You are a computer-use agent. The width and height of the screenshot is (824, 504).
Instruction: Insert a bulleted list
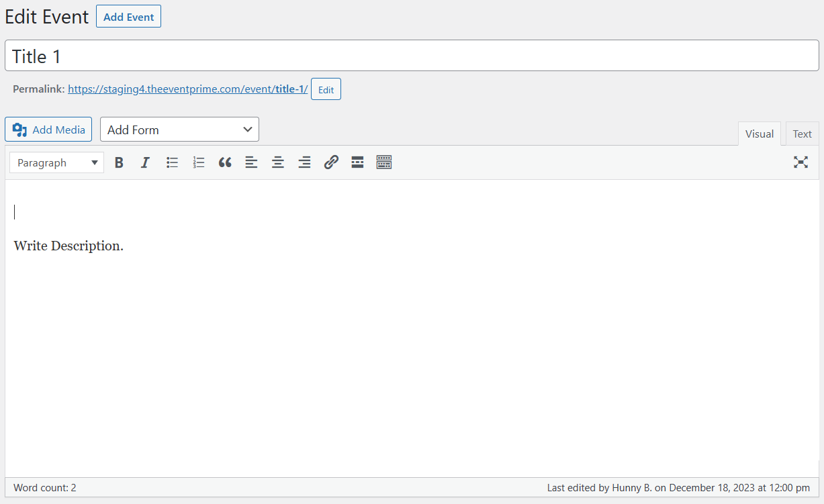tap(172, 162)
